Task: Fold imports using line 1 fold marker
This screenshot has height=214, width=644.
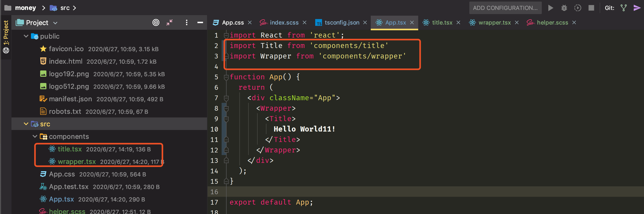Action: click(226, 35)
